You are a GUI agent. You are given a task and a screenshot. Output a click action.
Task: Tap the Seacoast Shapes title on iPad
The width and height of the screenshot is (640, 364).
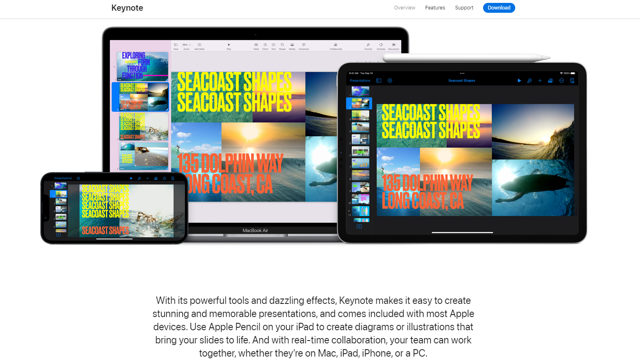[462, 81]
